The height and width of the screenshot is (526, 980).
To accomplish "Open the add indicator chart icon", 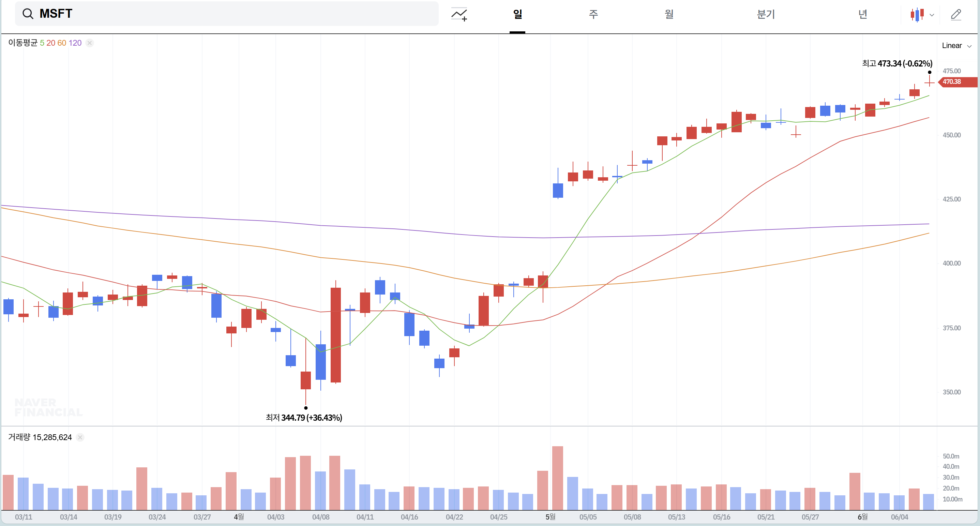I will tap(459, 14).
